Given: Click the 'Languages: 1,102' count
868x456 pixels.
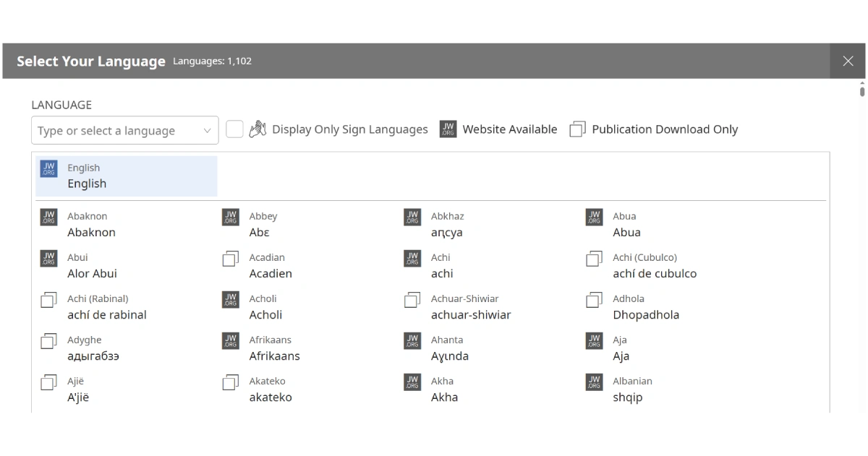Looking at the screenshot, I should pyautogui.click(x=212, y=61).
